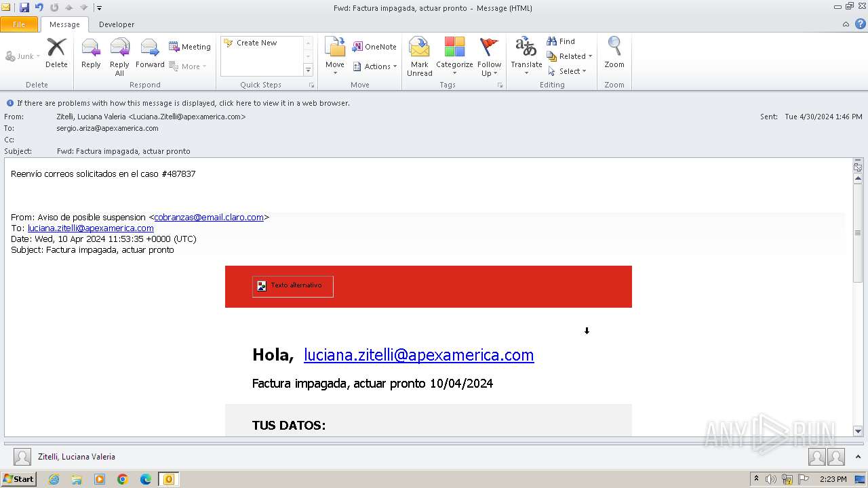
Task: Click the info bar display problems icon
Action: [x=10, y=103]
